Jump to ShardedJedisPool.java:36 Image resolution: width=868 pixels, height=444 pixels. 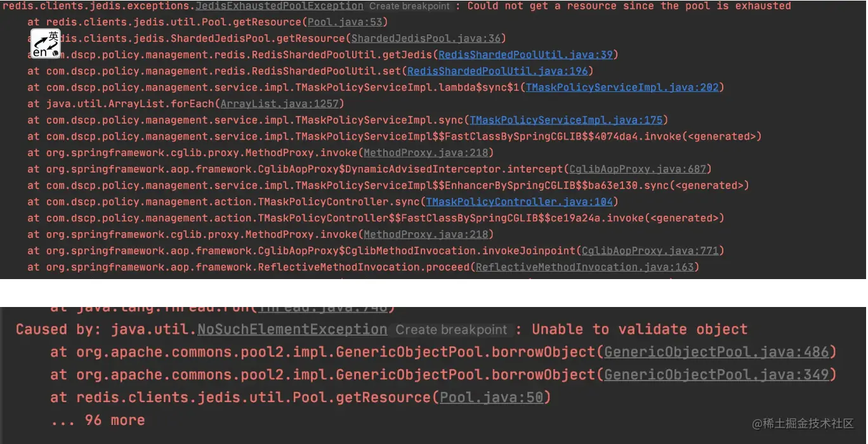tap(426, 39)
